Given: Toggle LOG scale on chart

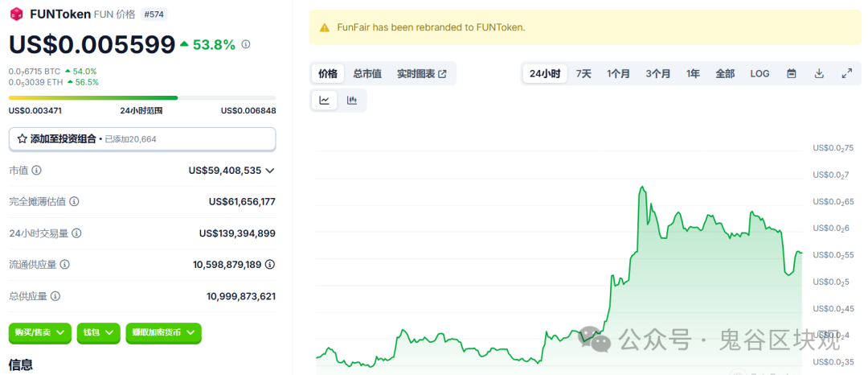Looking at the screenshot, I should pyautogui.click(x=759, y=73).
